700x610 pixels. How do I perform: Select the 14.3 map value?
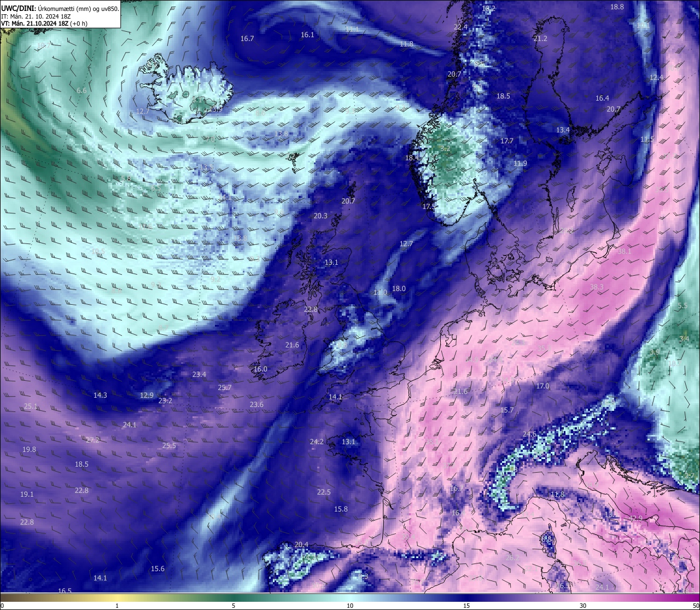tap(100, 395)
